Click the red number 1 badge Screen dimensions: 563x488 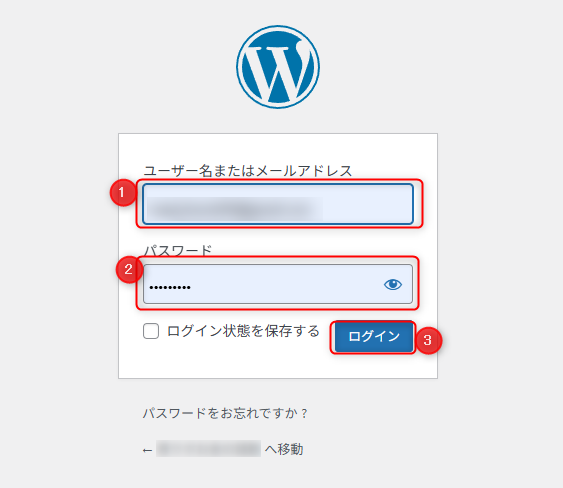pyautogui.click(x=123, y=192)
